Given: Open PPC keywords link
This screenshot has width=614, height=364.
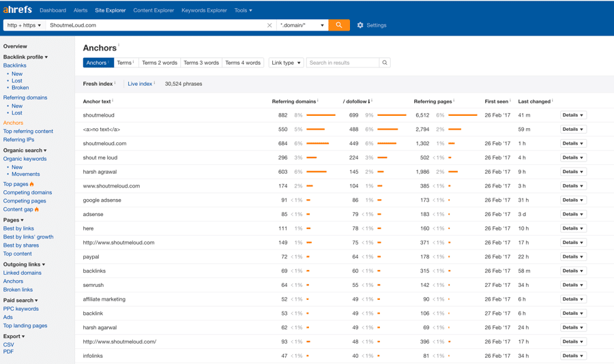Looking at the screenshot, I should (21, 309).
